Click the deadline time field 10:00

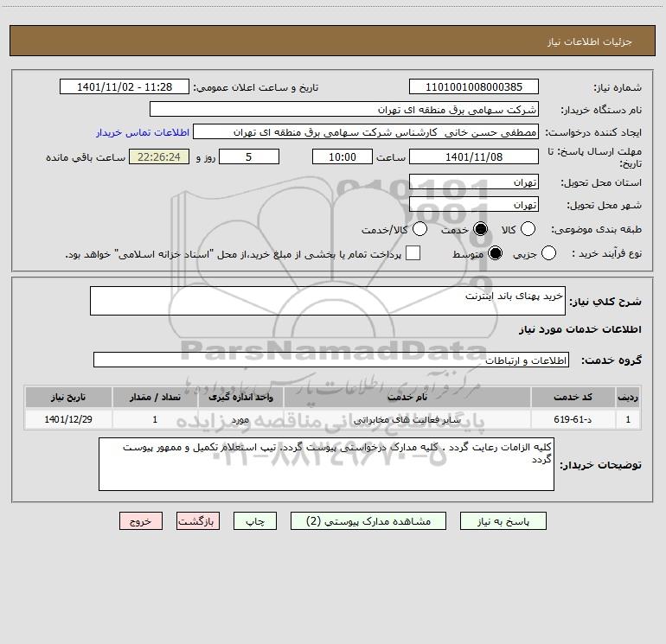[x=343, y=156]
